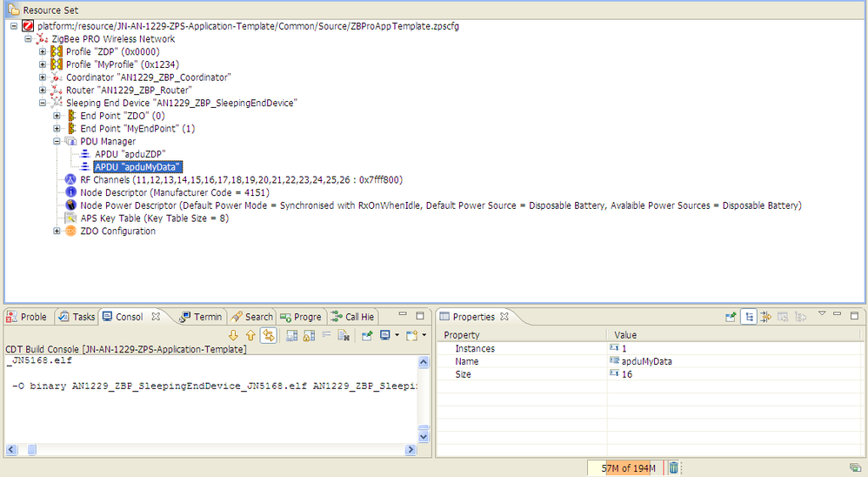This screenshot has height=477, width=868.
Task: Click the ZigBee PRO Wireless Network icon
Action: [x=42, y=39]
